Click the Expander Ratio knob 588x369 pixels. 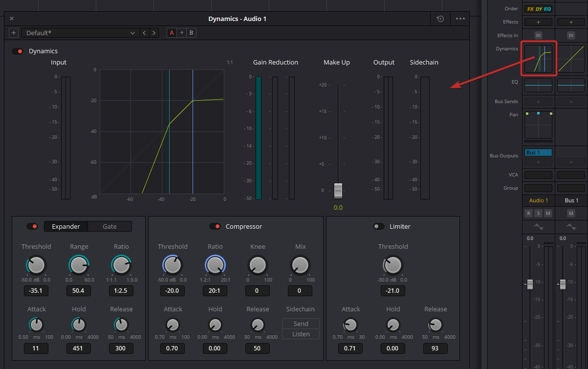[x=121, y=265]
